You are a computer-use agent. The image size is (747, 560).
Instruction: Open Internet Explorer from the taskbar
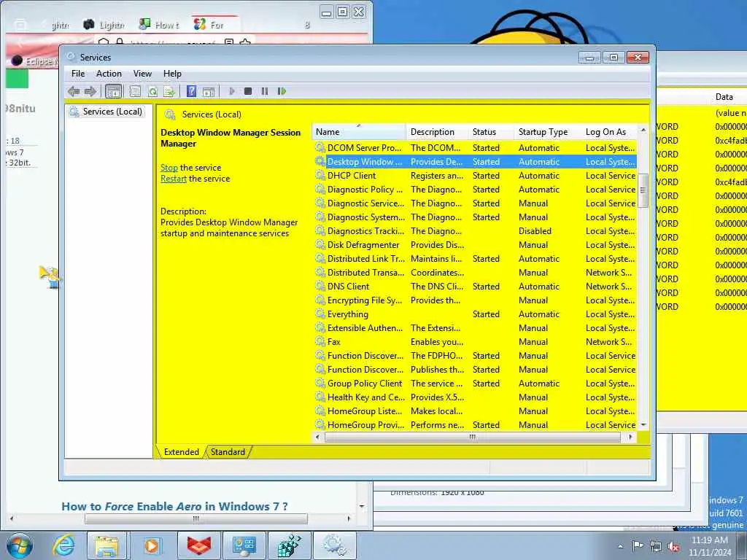(63, 546)
